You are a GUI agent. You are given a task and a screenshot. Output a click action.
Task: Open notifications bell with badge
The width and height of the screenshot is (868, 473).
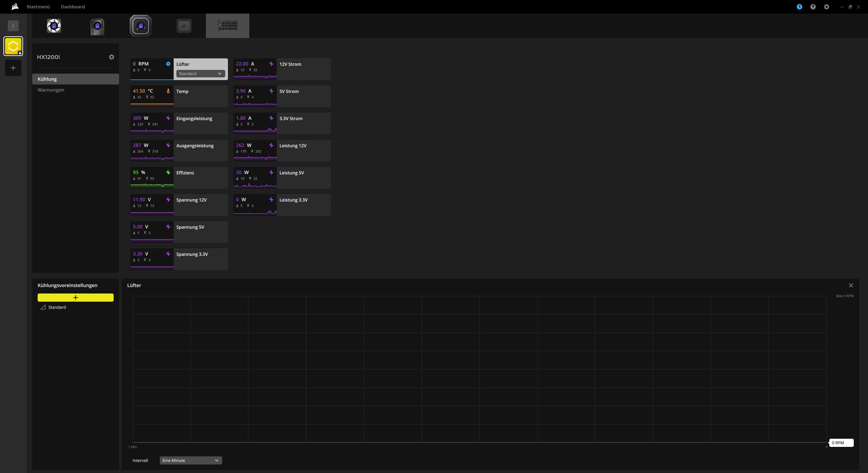tap(799, 7)
